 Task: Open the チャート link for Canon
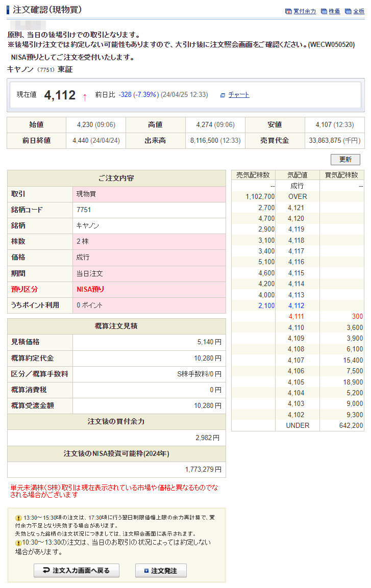(x=239, y=95)
